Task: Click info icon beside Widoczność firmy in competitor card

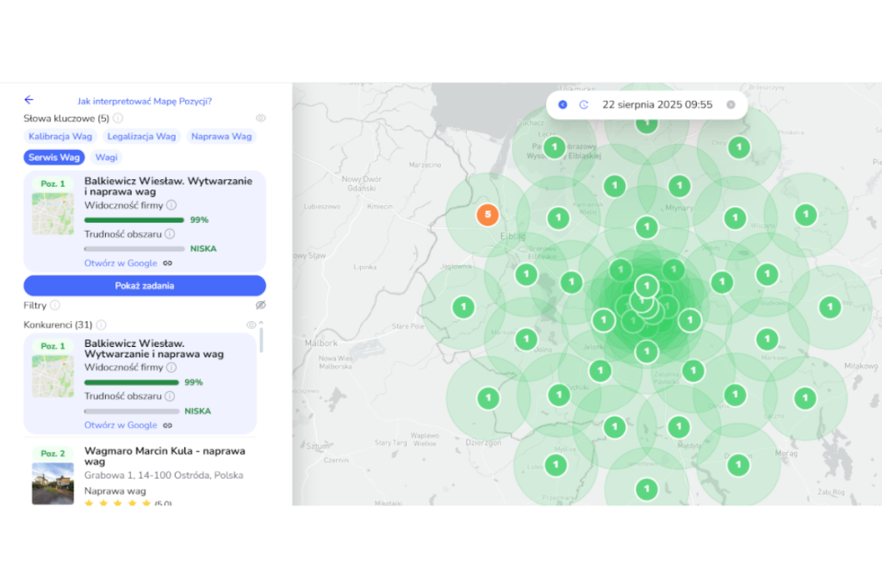Action: coord(171,368)
